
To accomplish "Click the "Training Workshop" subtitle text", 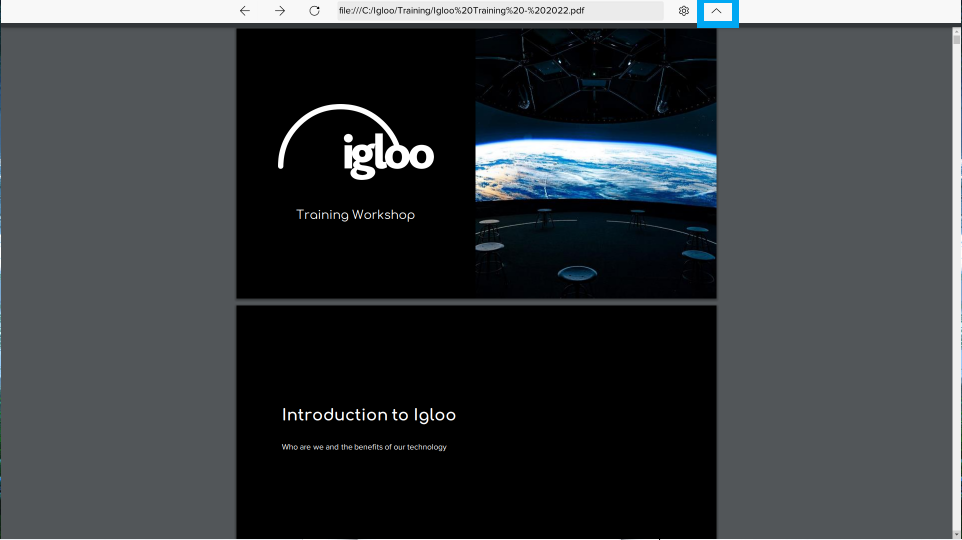I will 355,215.
